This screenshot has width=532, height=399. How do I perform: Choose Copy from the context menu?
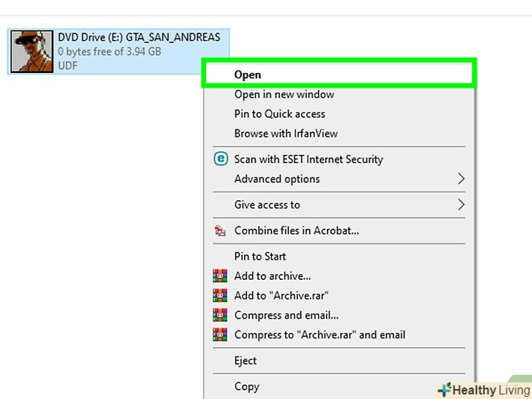[247, 387]
